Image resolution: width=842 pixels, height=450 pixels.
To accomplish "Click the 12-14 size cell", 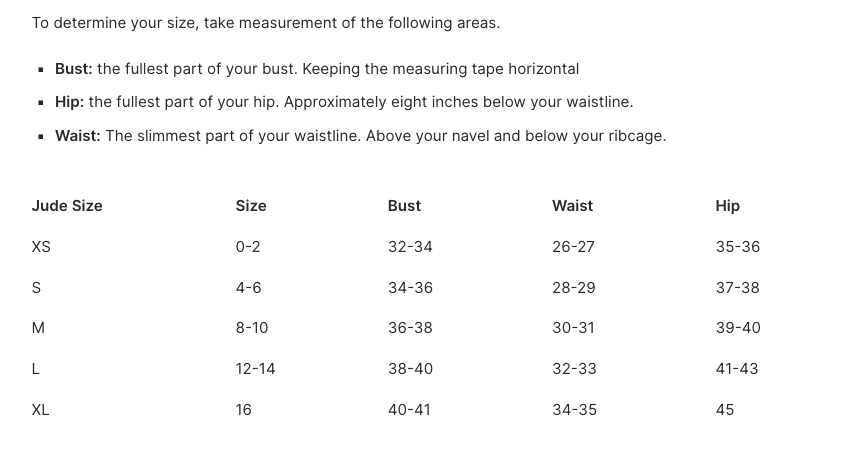I will 255,369.
